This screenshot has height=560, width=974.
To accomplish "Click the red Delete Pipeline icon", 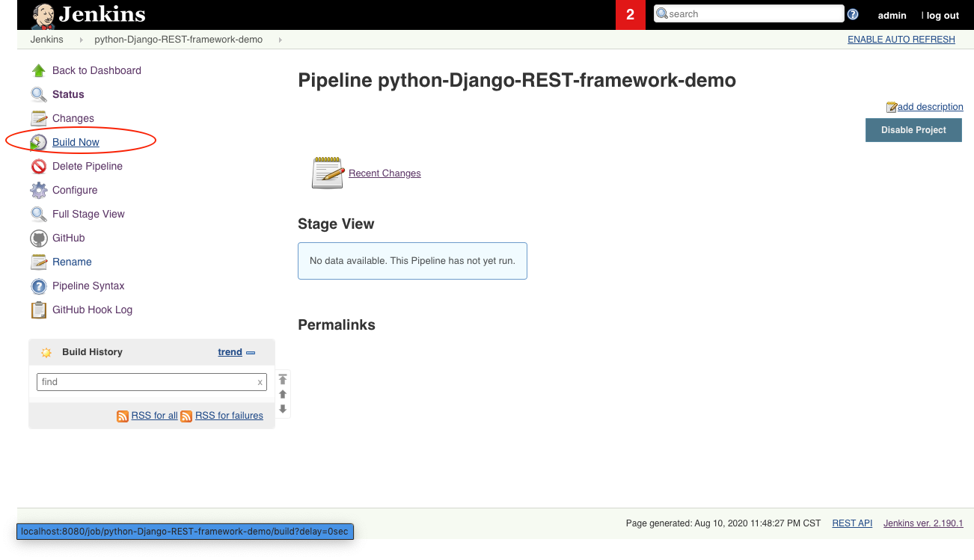I will (x=38, y=166).
